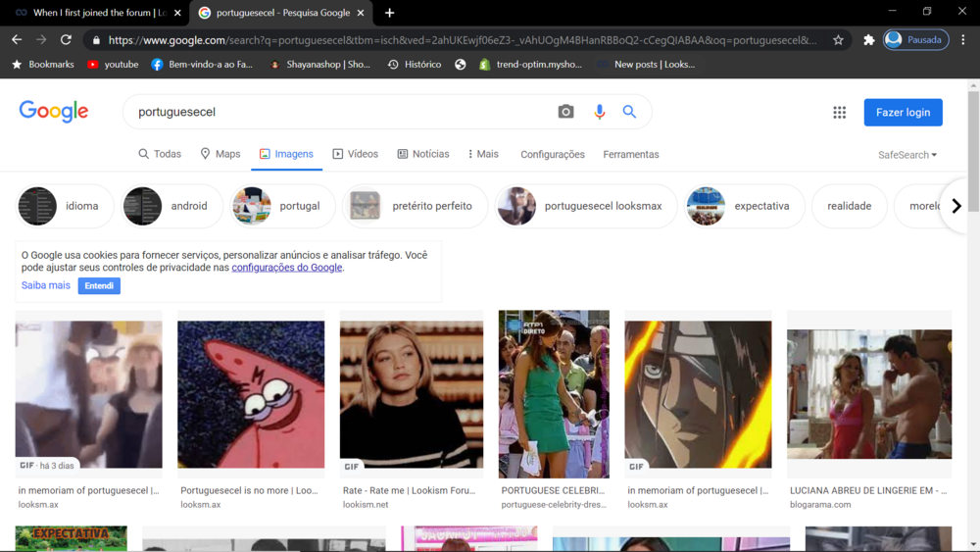This screenshot has width=980, height=552.
Task: Open the trend-optim.mysho... bookmark
Action: 530,65
